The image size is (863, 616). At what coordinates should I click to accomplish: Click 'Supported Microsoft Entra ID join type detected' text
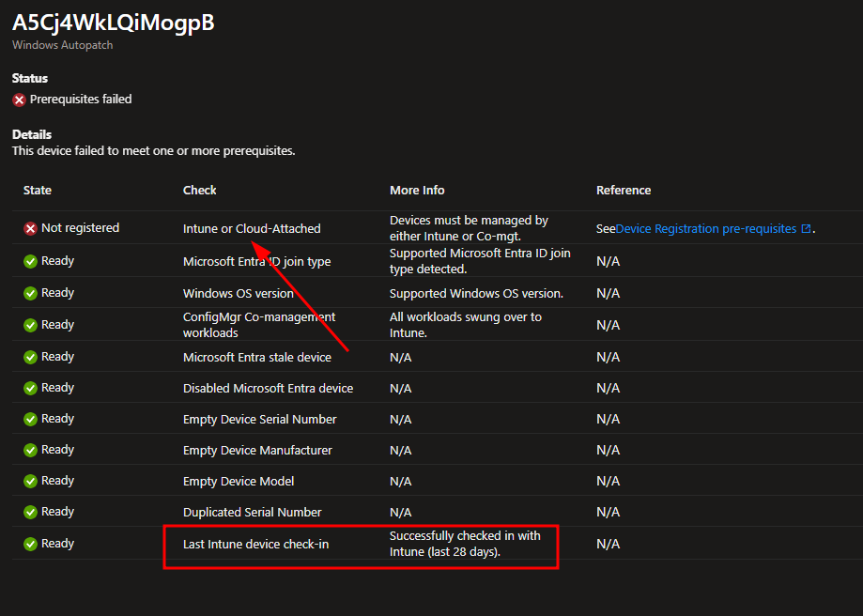tap(480, 261)
